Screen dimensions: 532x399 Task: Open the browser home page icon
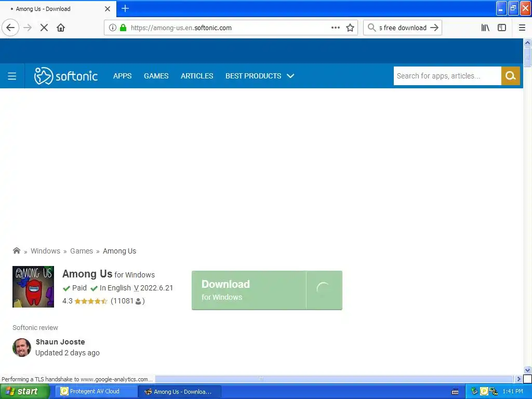61,28
